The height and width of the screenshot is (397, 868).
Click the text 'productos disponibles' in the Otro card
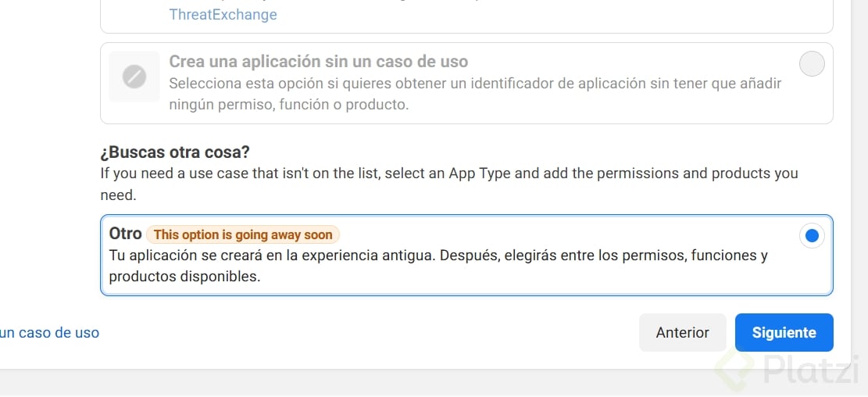(184, 277)
